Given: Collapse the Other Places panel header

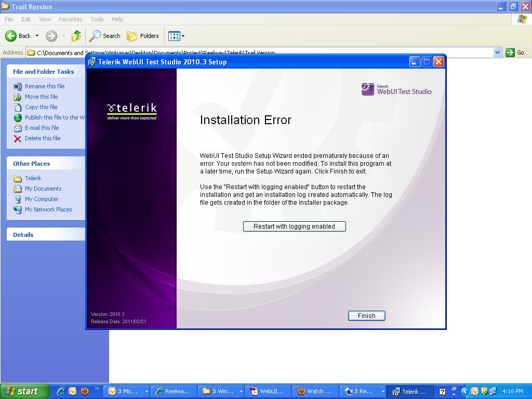Looking at the screenshot, I should (x=46, y=164).
